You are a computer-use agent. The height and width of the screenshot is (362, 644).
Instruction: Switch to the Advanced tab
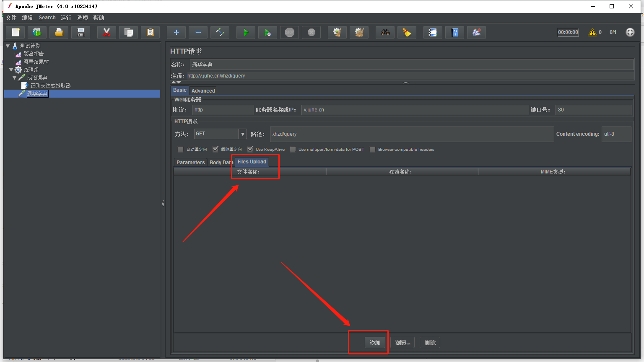click(x=203, y=90)
